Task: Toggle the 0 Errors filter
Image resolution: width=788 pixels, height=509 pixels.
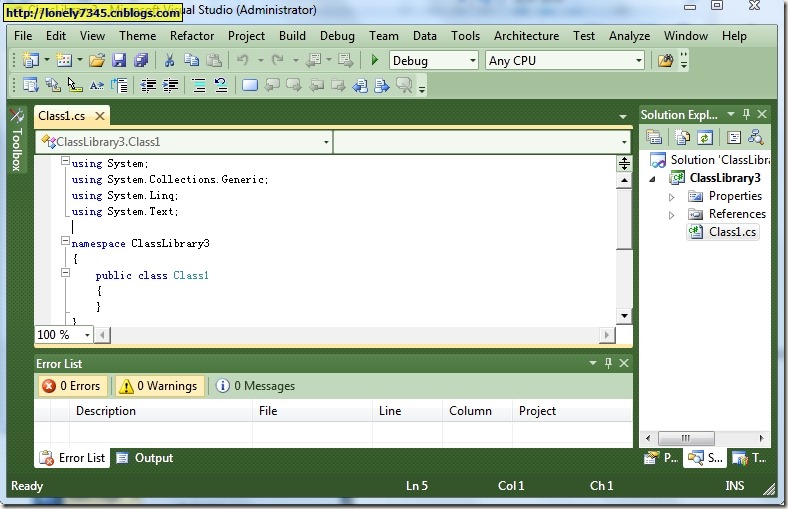Action: [72, 386]
